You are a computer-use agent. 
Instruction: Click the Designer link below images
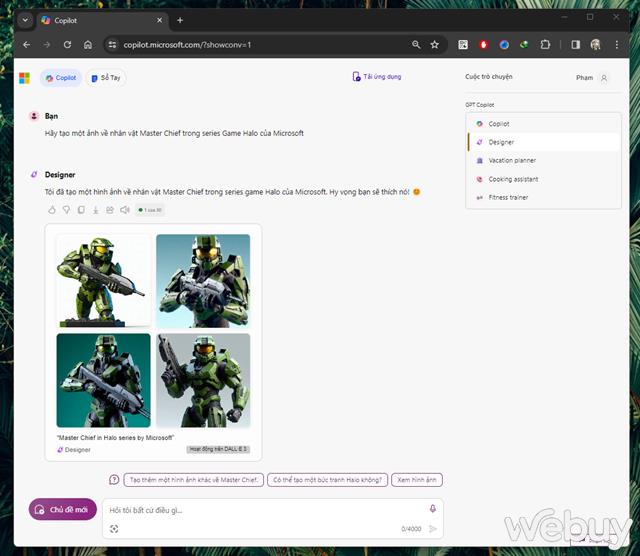tap(74, 449)
